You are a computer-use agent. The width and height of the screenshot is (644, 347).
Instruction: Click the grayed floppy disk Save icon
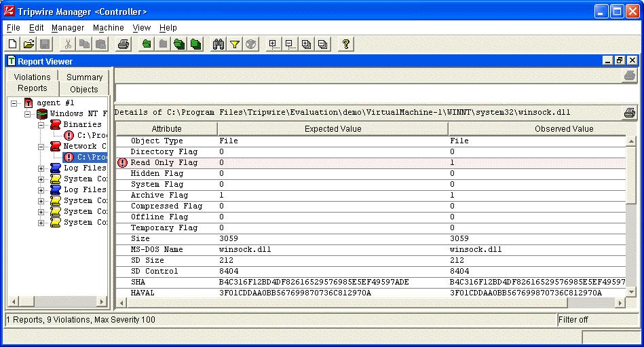pos(45,44)
